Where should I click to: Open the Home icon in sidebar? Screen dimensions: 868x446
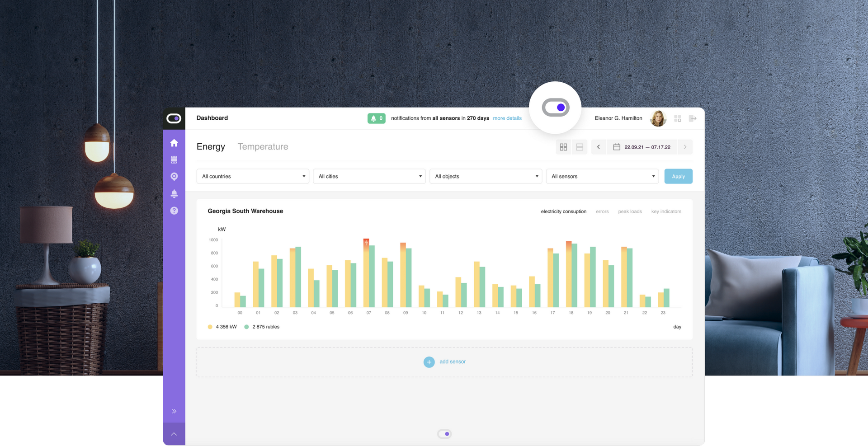click(174, 143)
